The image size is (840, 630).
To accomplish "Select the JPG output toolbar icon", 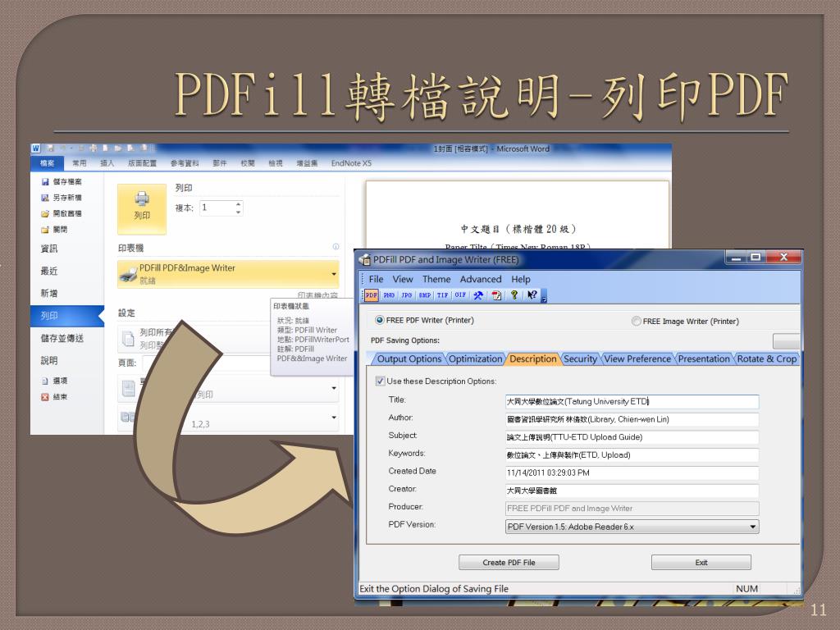I will pyautogui.click(x=407, y=295).
